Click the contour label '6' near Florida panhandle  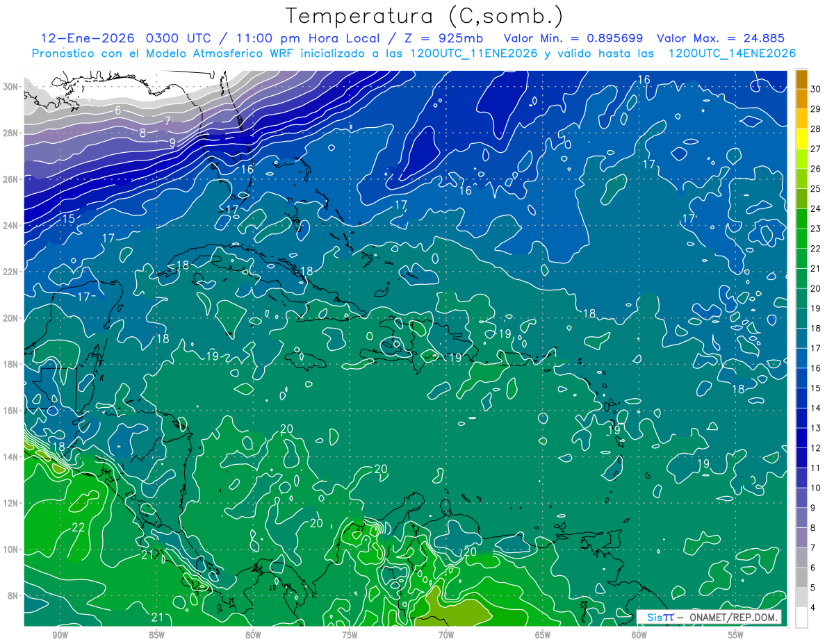[118, 110]
